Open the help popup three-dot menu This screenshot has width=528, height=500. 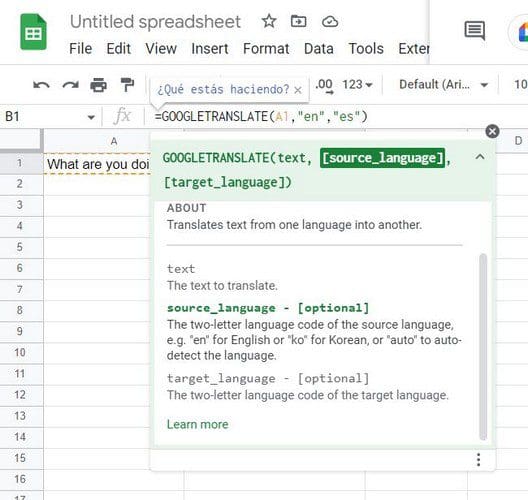pos(478,460)
